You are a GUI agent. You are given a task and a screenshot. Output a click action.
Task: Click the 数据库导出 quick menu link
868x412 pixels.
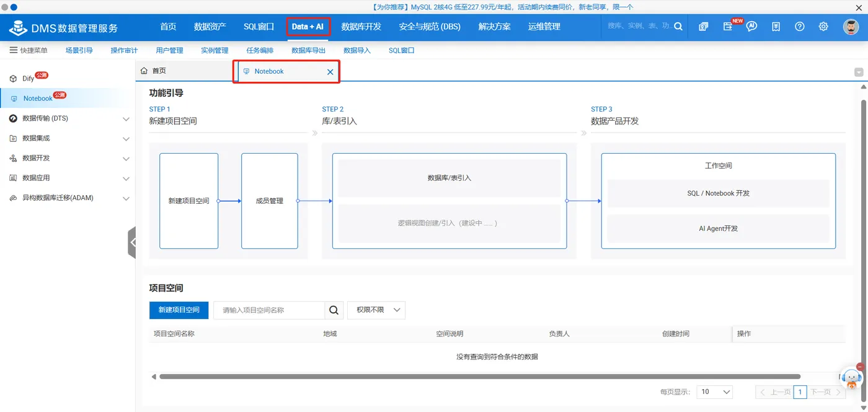click(309, 50)
